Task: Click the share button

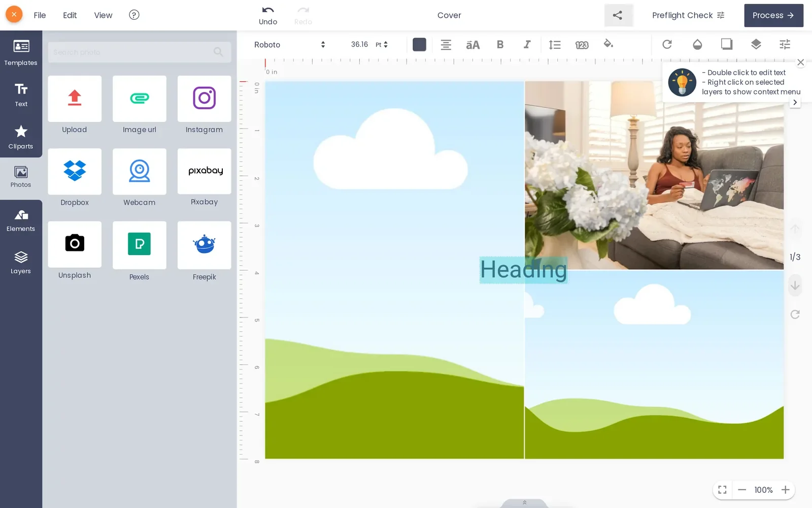Action: click(618, 15)
